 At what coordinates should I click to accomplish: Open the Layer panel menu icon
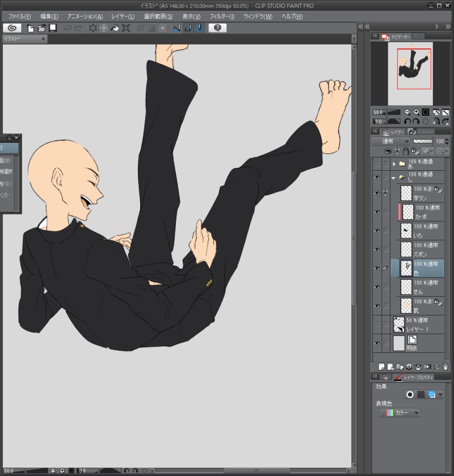[375, 132]
